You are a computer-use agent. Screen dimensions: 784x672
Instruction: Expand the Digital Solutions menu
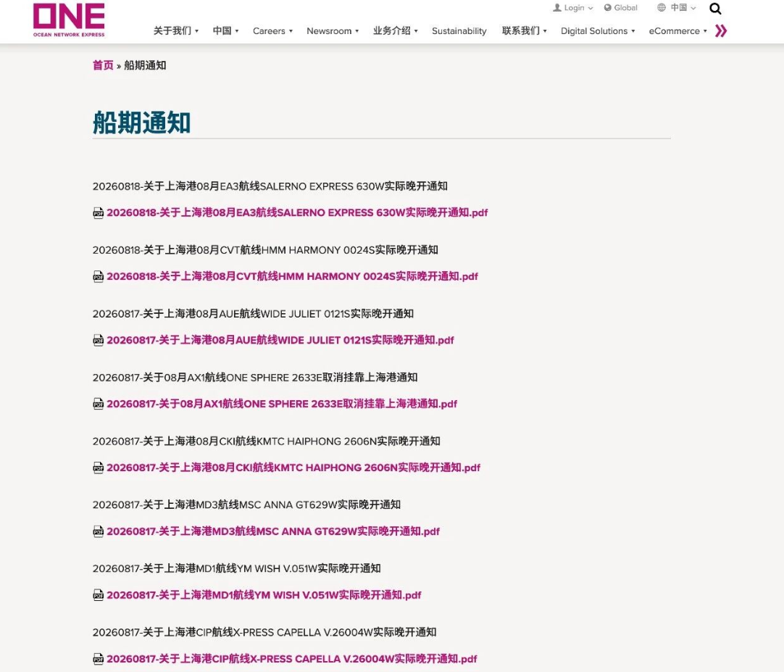point(598,31)
